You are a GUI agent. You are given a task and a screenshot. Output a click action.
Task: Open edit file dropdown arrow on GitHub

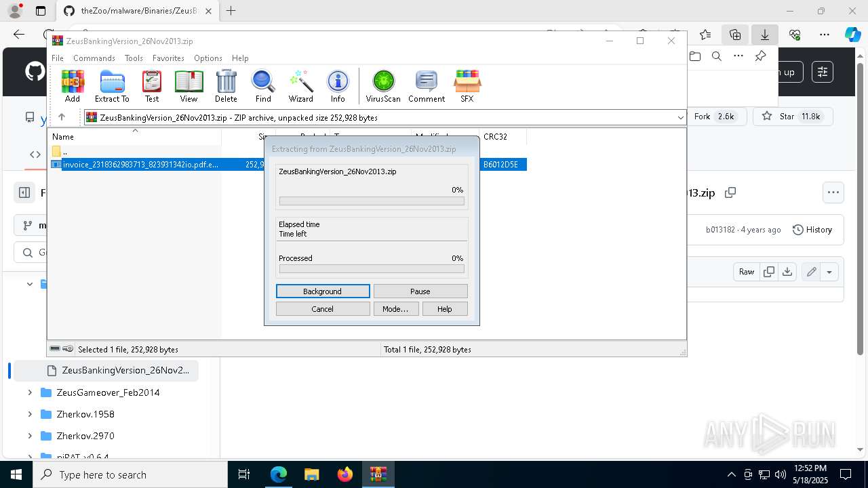click(829, 272)
